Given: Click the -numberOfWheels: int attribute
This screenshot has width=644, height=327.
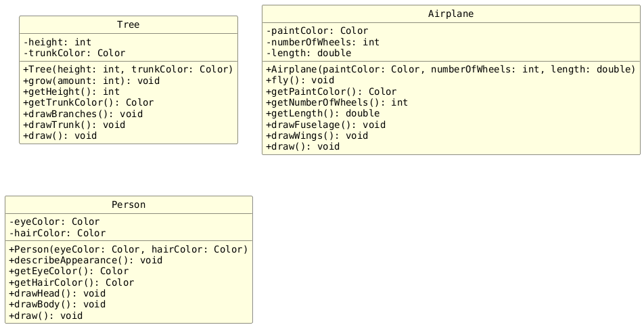Looking at the screenshot, I should pyautogui.click(x=323, y=42).
